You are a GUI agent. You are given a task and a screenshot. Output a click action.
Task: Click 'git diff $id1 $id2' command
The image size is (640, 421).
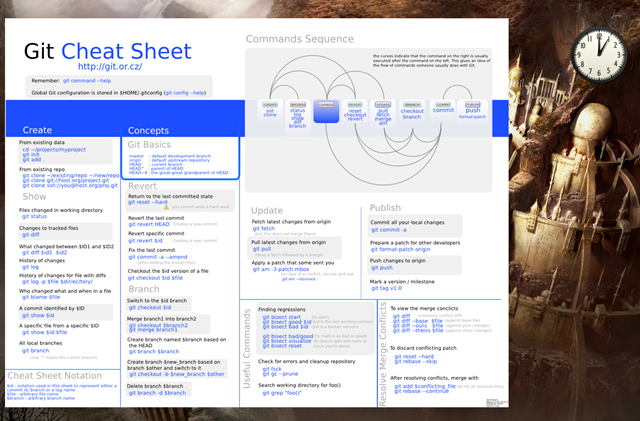click(x=44, y=253)
